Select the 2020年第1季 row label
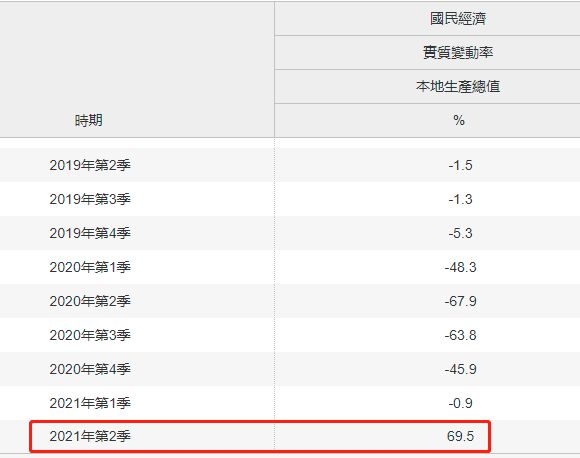 click(x=90, y=267)
